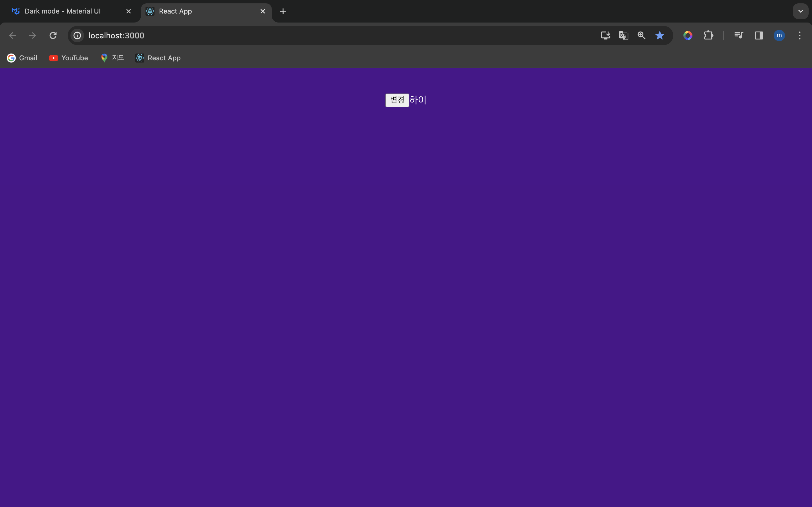Click the back navigation arrow
Image resolution: width=812 pixels, height=507 pixels.
coord(12,35)
